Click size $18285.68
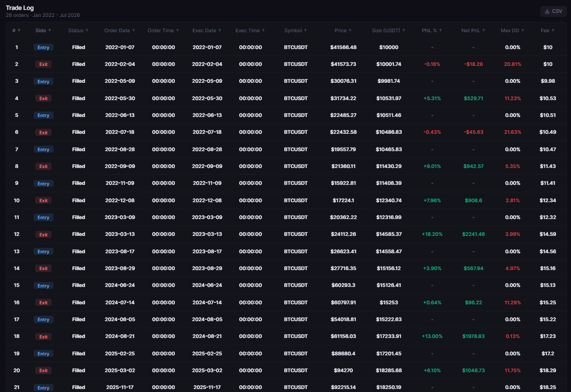This screenshot has height=392, width=571. point(389,370)
